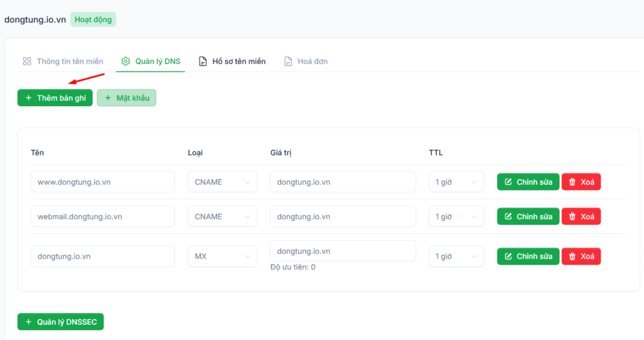Click the Tên column header
This screenshot has width=644, height=340.
37,153
